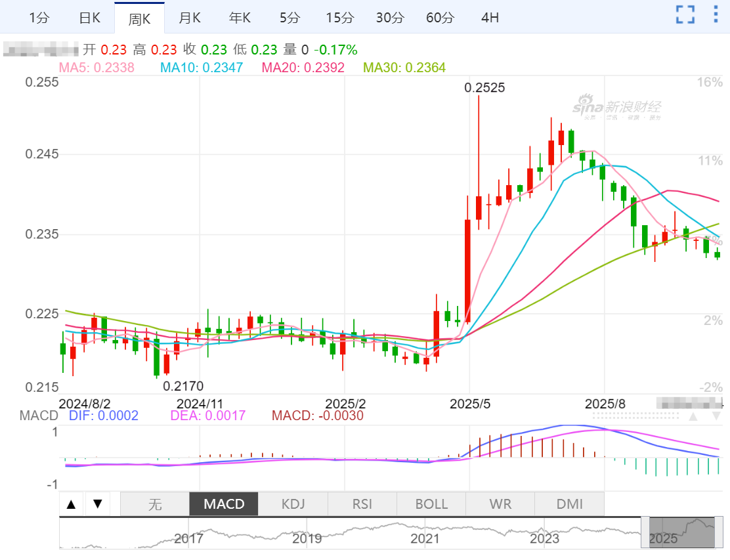Select the WR indicator
Viewport: 730px width, 560px height.
tap(500, 504)
